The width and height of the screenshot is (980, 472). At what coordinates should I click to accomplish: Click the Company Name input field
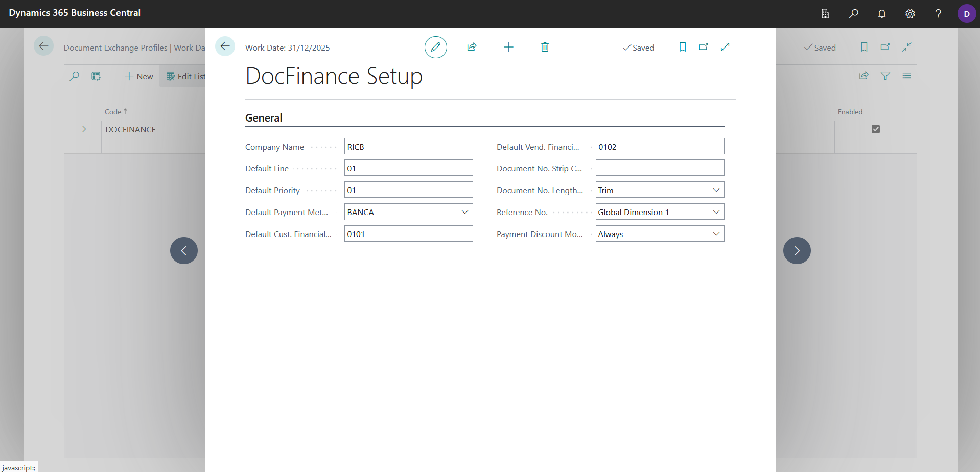[409, 147]
